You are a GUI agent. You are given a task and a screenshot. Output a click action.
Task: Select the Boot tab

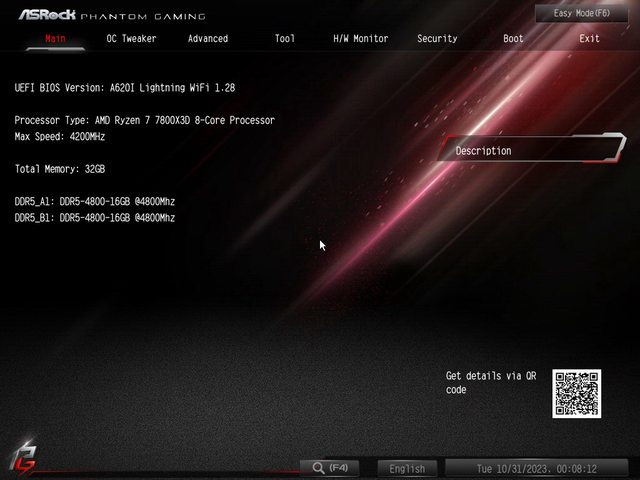tap(513, 39)
